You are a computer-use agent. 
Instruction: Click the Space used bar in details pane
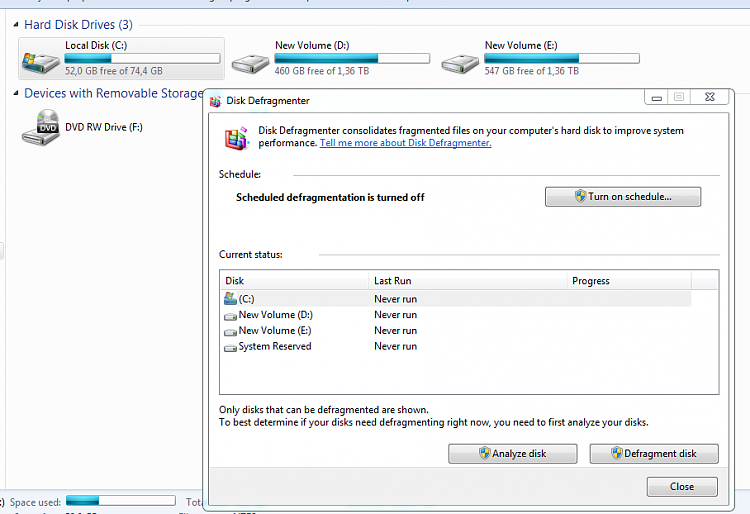(121, 501)
